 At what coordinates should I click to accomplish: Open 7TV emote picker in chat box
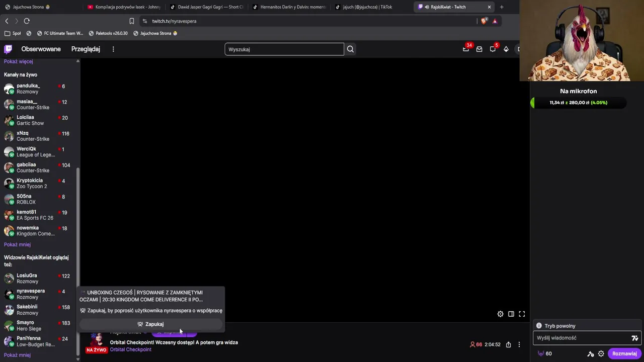635,338
